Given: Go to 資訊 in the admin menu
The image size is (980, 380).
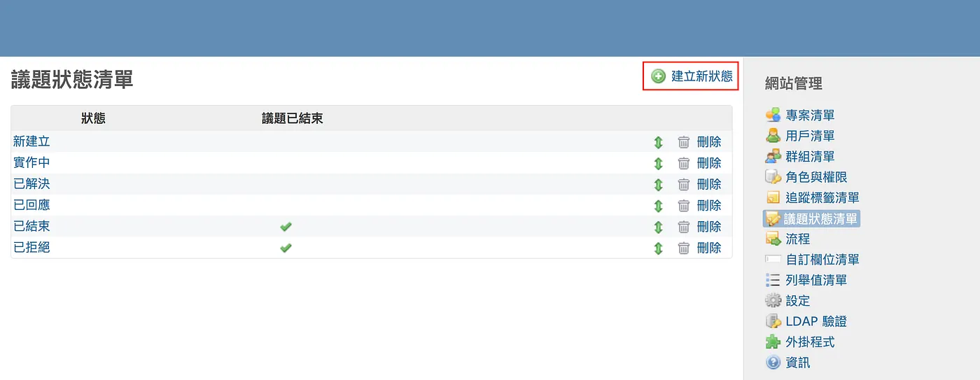Looking at the screenshot, I should [x=797, y=363].
